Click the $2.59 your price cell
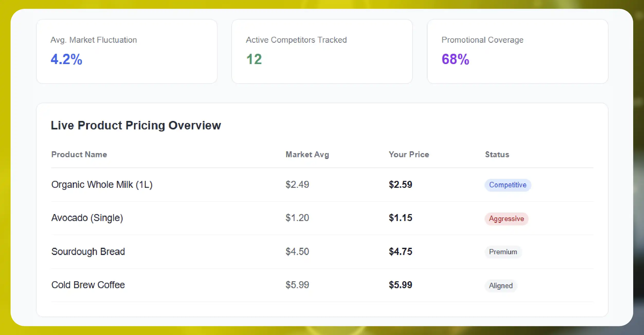This screenshot has height=335, width=644. [x=400, y=184]
